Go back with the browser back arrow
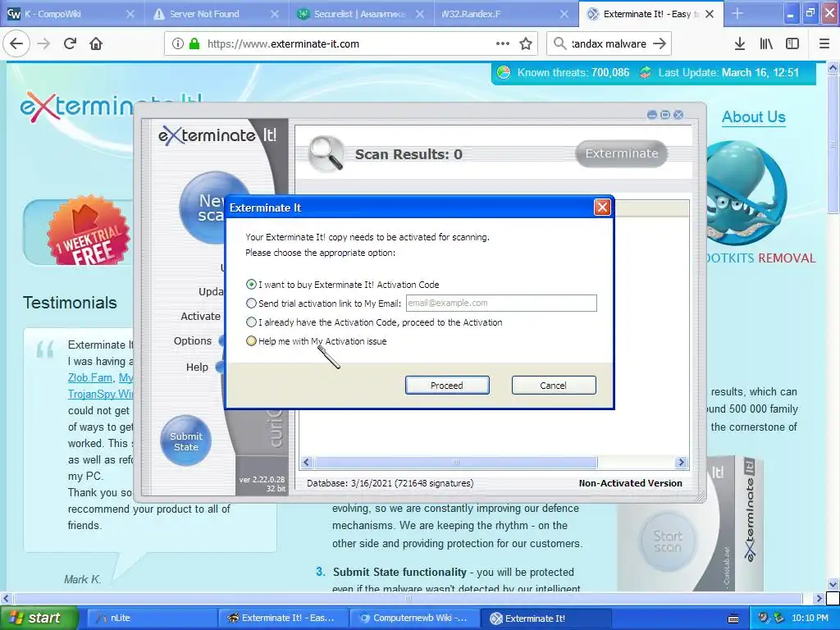 tap(16, 43)
